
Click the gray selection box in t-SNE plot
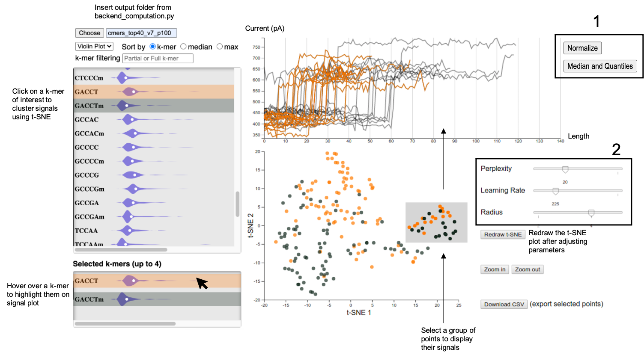(436, 222)
